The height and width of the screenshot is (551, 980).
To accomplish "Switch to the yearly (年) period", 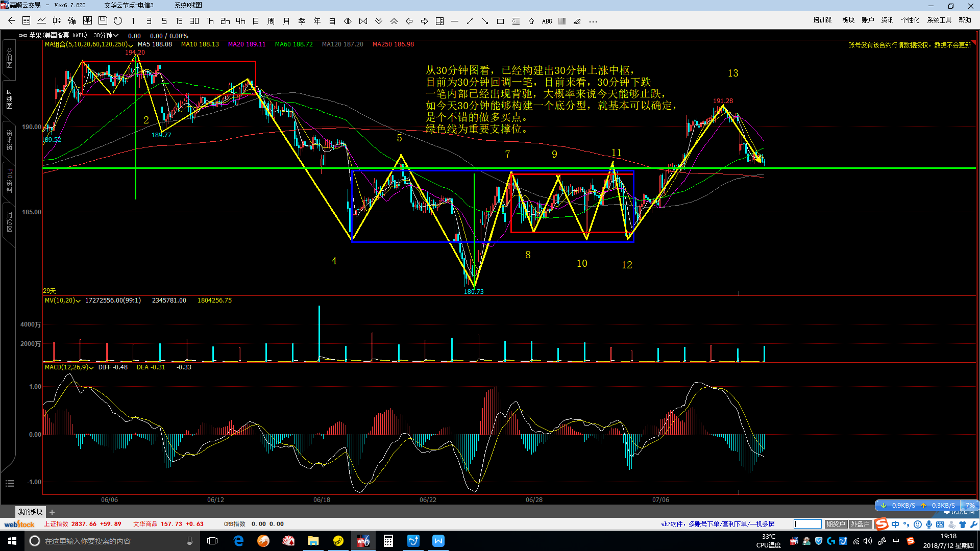I will point(317,21).
